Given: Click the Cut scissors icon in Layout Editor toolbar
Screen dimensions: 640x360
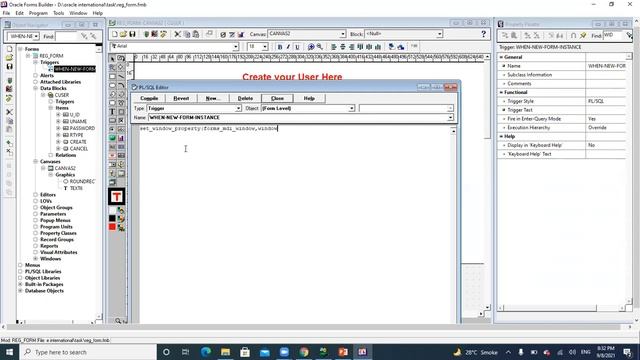Looking at the screenshot, I should point(178,34).
